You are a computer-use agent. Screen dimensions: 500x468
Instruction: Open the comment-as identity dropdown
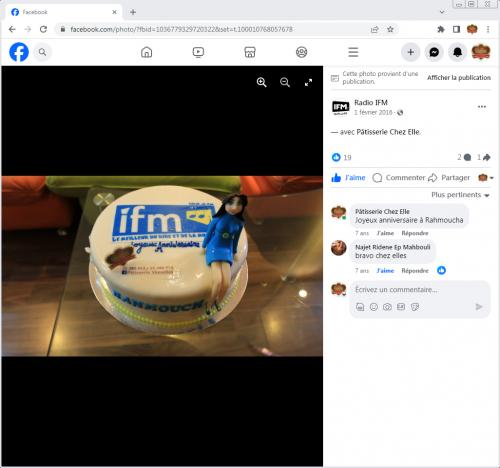pyautogui.click(x=486, y=178)
